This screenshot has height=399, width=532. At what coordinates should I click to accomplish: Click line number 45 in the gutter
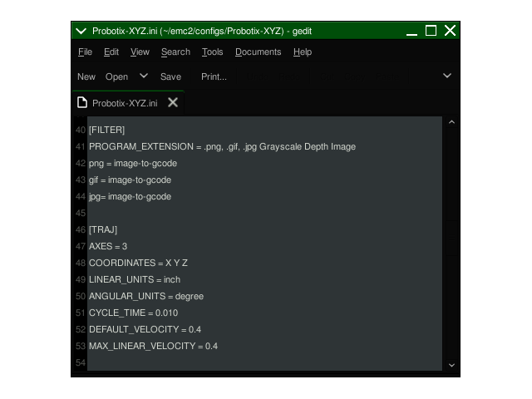(x=81, y=213)
